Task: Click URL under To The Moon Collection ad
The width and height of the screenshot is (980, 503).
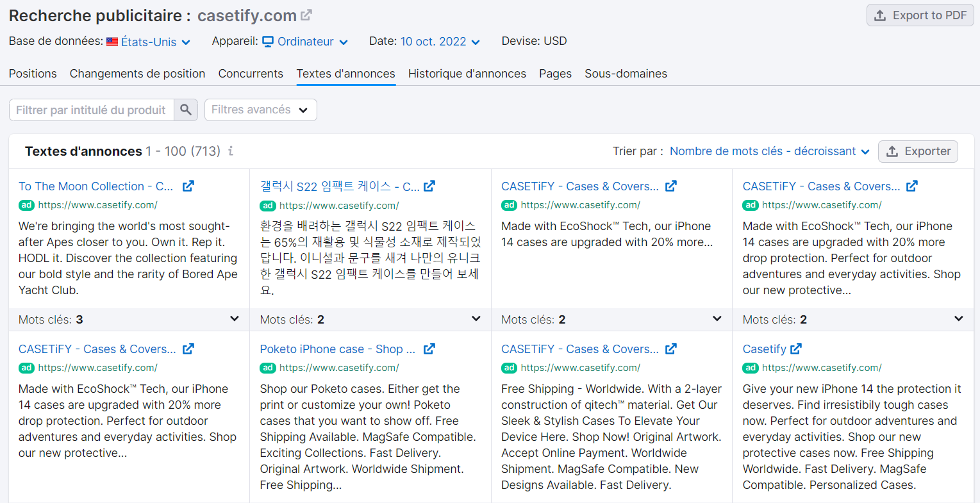Action: (x=97, y=205)
